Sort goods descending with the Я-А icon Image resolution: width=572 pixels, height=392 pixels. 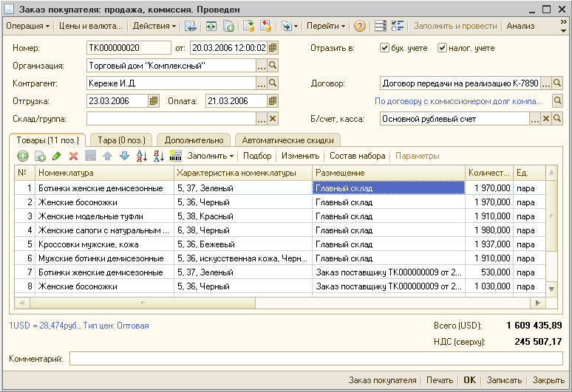click(x=159, y=156)
